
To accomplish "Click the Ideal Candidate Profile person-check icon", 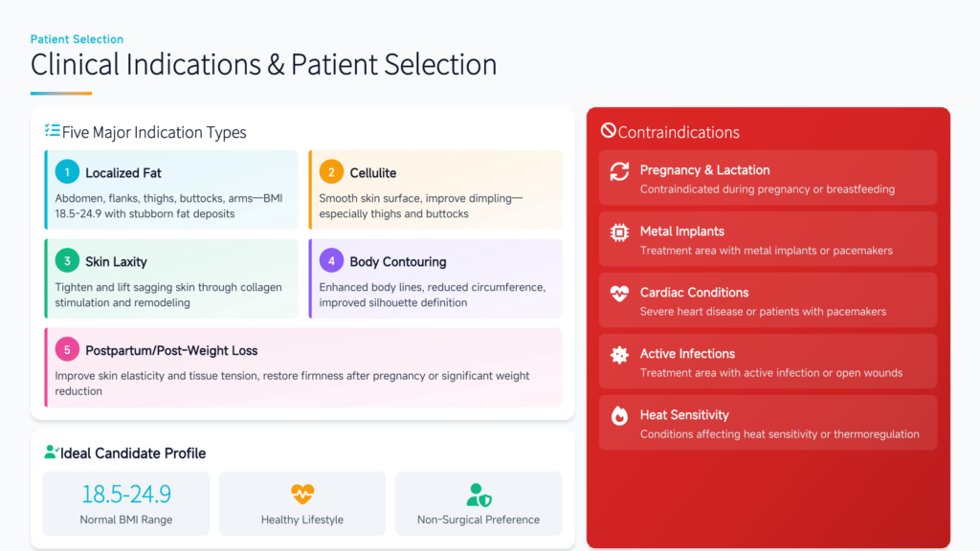I will 52,452.
